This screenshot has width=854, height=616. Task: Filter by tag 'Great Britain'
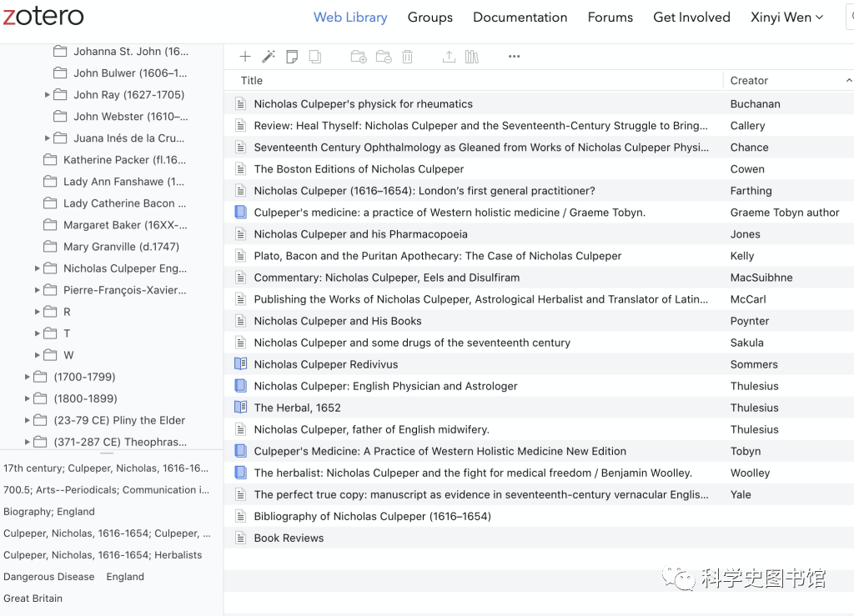coord(33,598)
